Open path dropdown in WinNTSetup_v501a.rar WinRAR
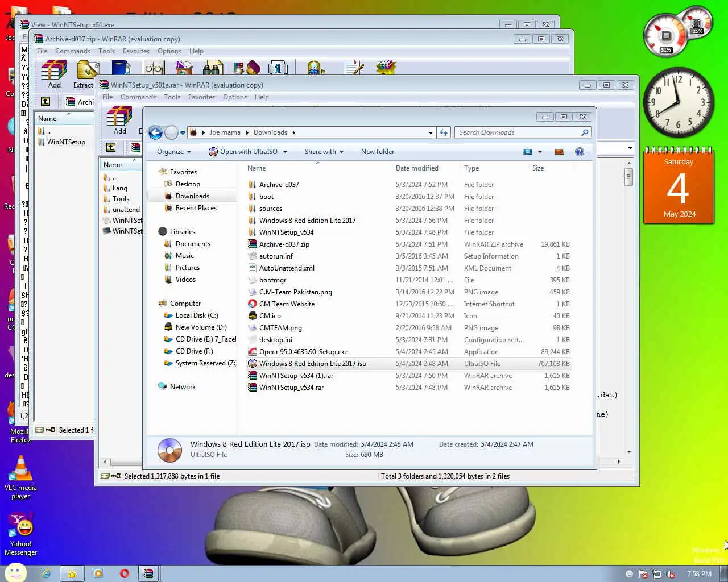 [x=630, y=148]
